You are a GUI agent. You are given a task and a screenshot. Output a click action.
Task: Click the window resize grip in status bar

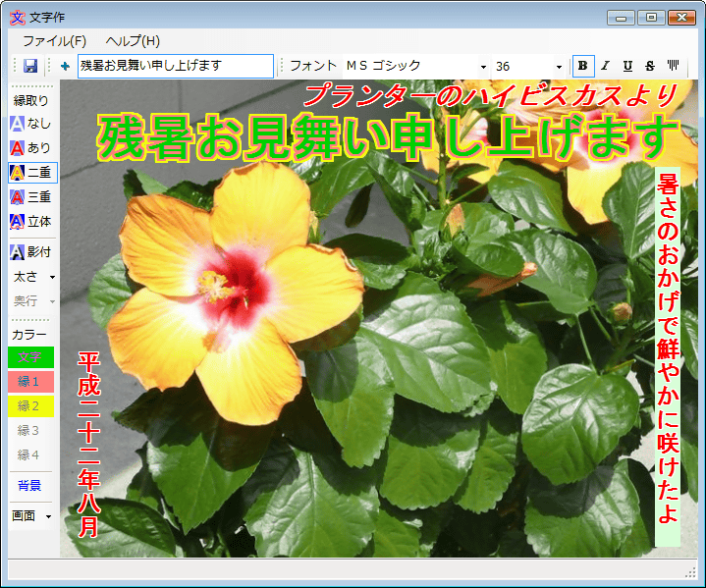pos(690,572)
